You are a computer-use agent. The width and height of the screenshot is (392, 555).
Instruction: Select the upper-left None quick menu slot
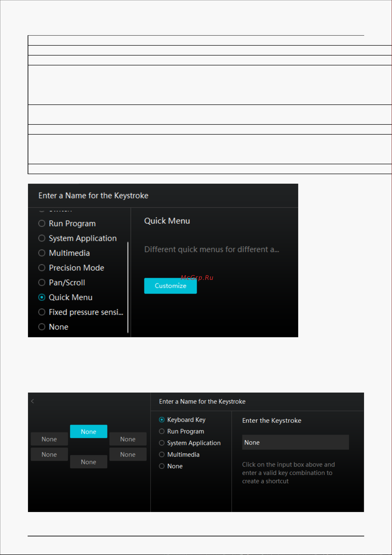[49, 439]
